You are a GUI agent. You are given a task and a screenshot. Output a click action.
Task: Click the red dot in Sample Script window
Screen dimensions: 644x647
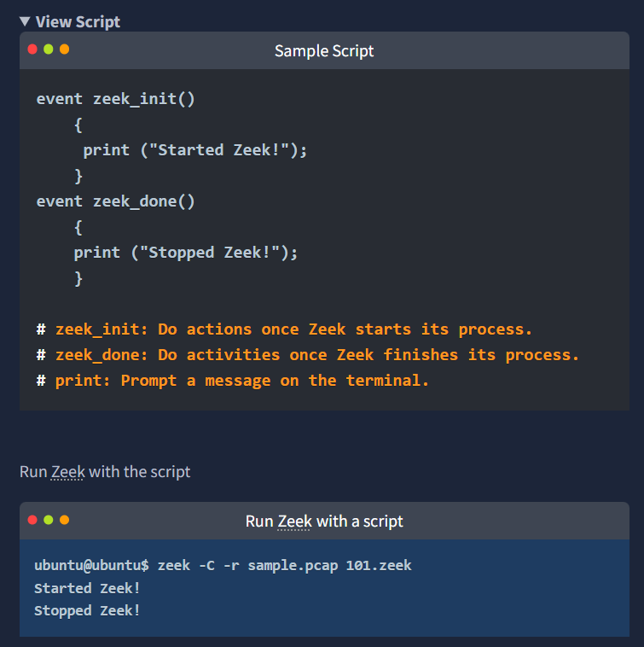(33, 50)
